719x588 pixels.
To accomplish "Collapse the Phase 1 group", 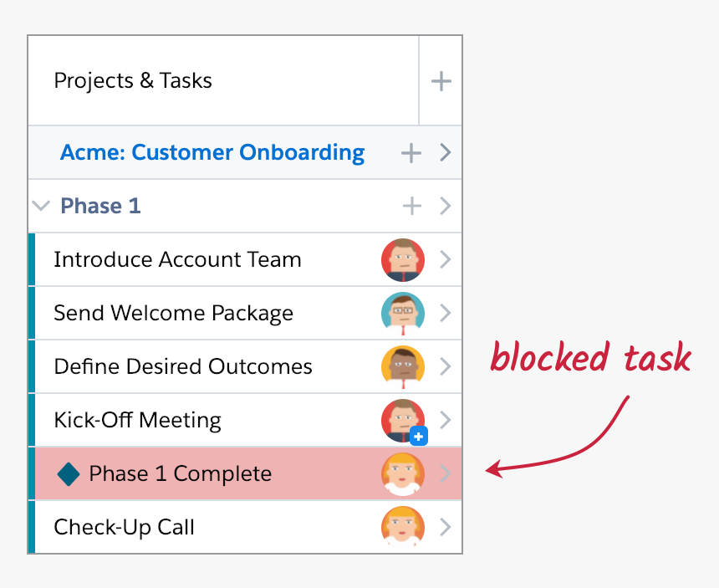I will [40, 206].
